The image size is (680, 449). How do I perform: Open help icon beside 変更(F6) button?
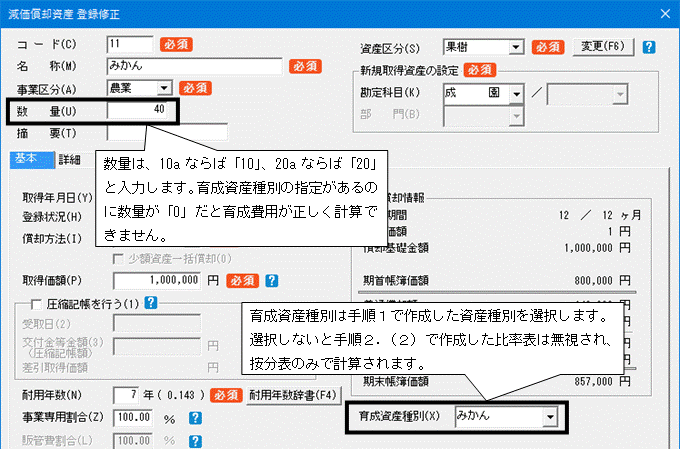coord(649,47)
